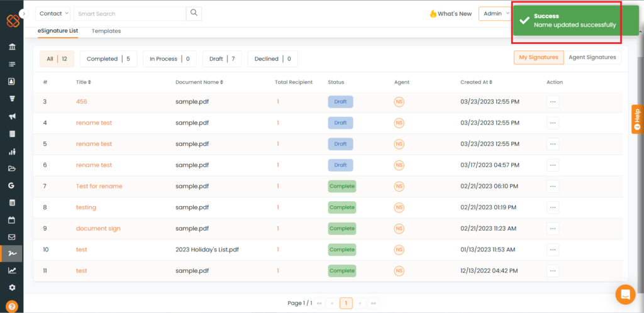Open the question mark help icon

point(11,306)
